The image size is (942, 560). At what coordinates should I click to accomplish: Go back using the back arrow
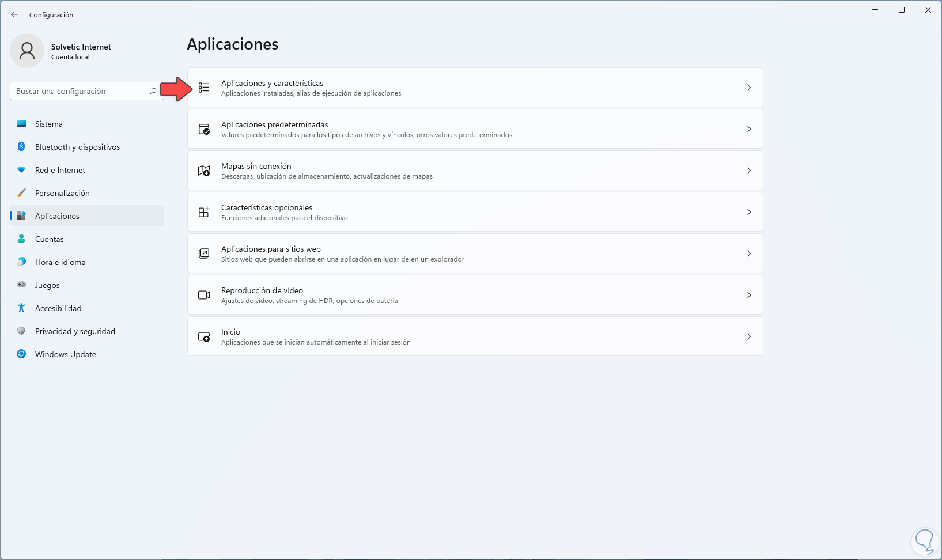tap(14, 14)
